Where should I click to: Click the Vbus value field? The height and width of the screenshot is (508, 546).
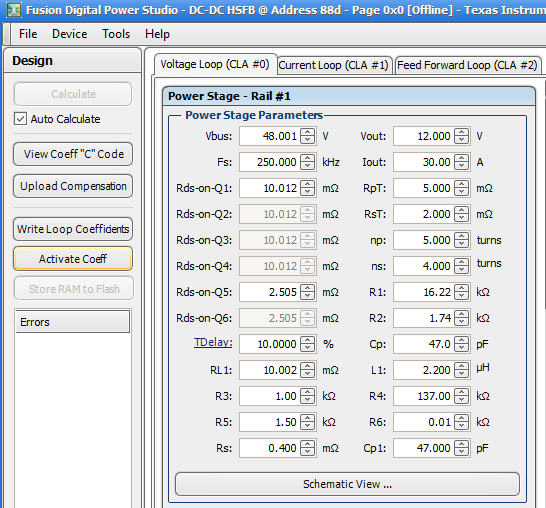pos(269,136)
